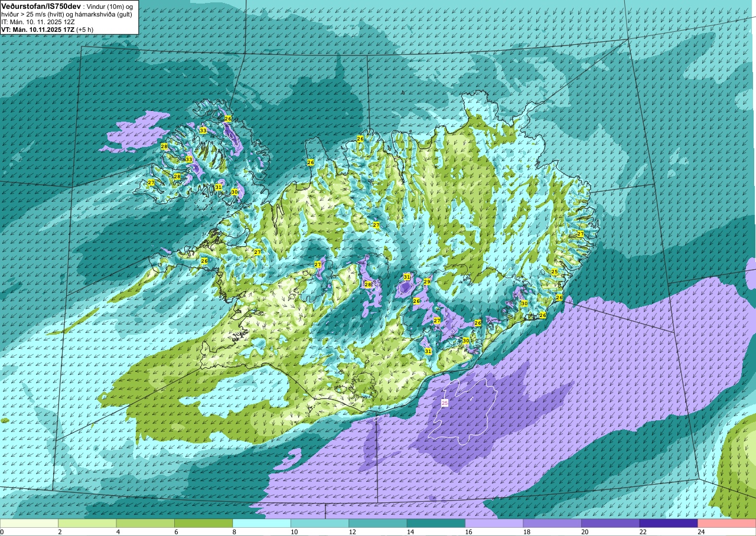Select the 10–12 m/s legend swatch
Image resolution: width=756 pixels, height=536 pixels.
click(320, 523)
